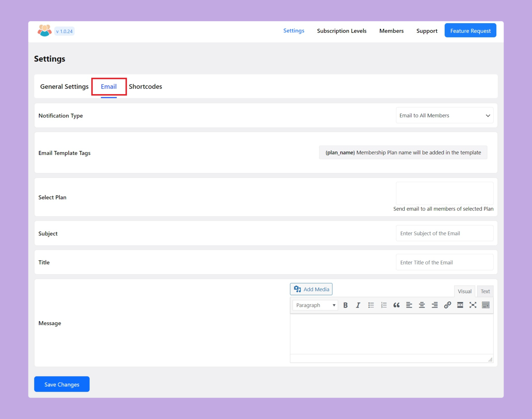532x419 pixels.
Task: Switch to the Text editing tab
Action: (x=485, y=291)
